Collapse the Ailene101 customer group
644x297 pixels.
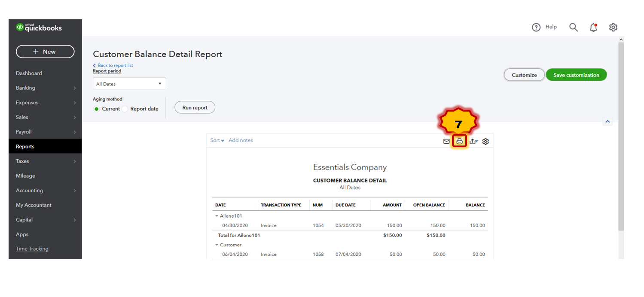(x=217, y=216)
